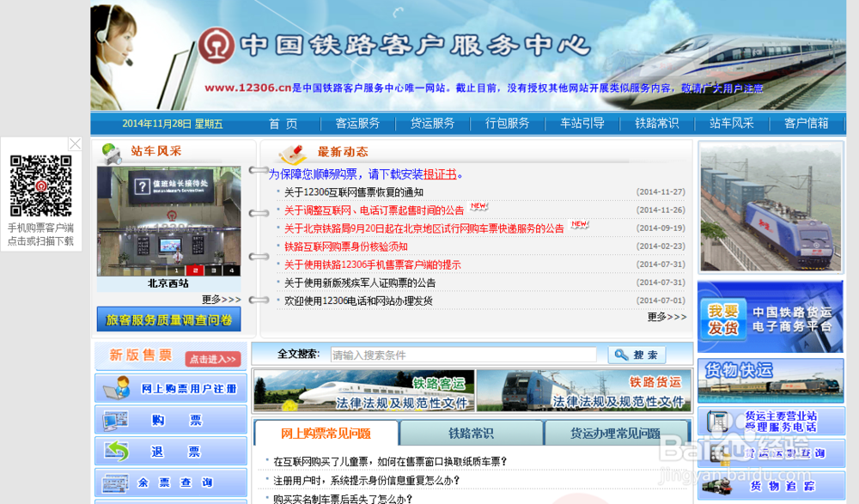The image size is (859, 504).
Task: Click 更多>>> under the news list
Action: 667,317
